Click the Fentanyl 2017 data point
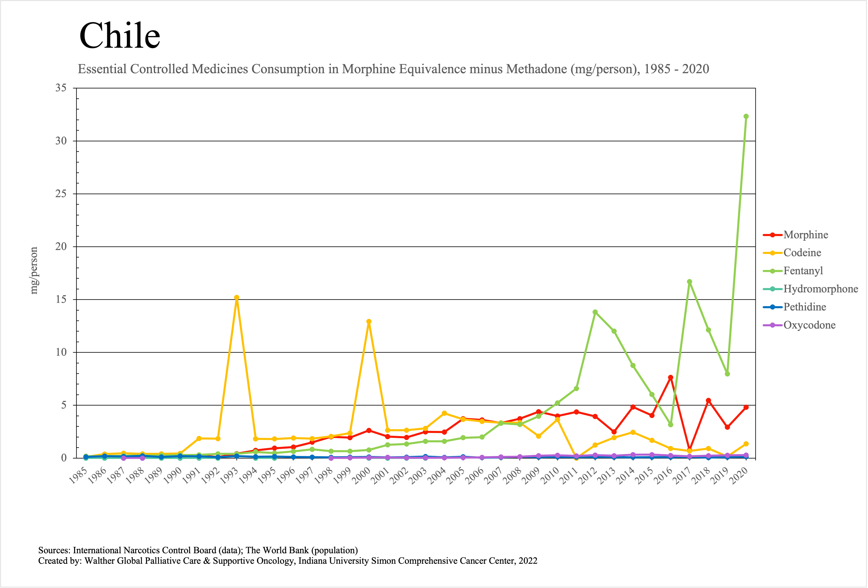This screenshot has height=588, width=868. pyautogui.click(x=690, y=282)
